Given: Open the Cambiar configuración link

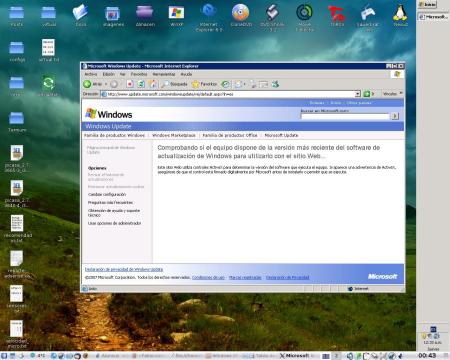Looking at the screenshot, I should 107,194.
